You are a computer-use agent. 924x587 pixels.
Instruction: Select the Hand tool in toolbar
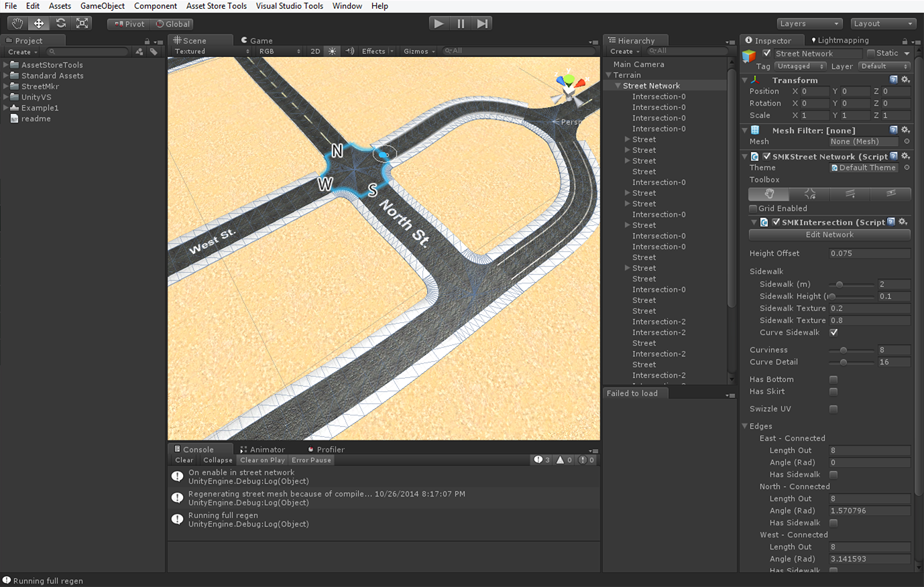click(17, 23)
